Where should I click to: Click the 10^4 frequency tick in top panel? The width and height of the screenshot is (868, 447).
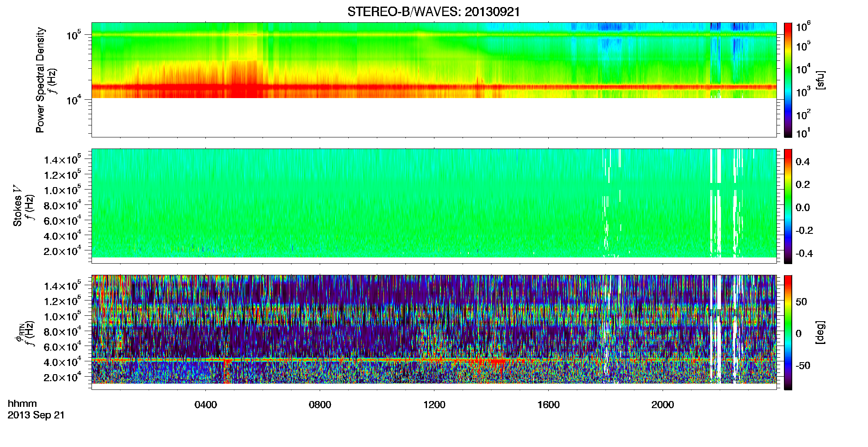point(73,100)
